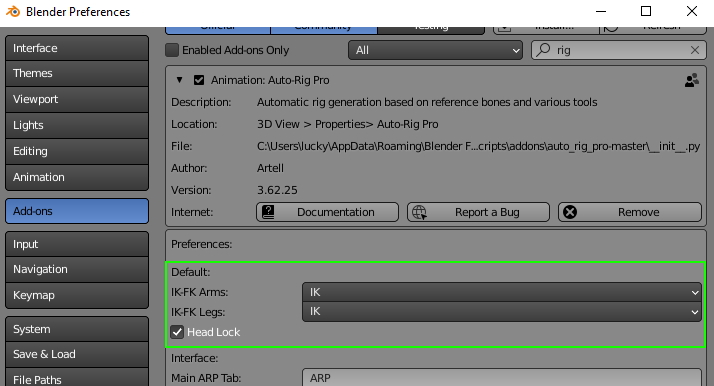714x386 pixels.
Task: Click the Blender logo in the title bar
Action: tap(13, 11)
